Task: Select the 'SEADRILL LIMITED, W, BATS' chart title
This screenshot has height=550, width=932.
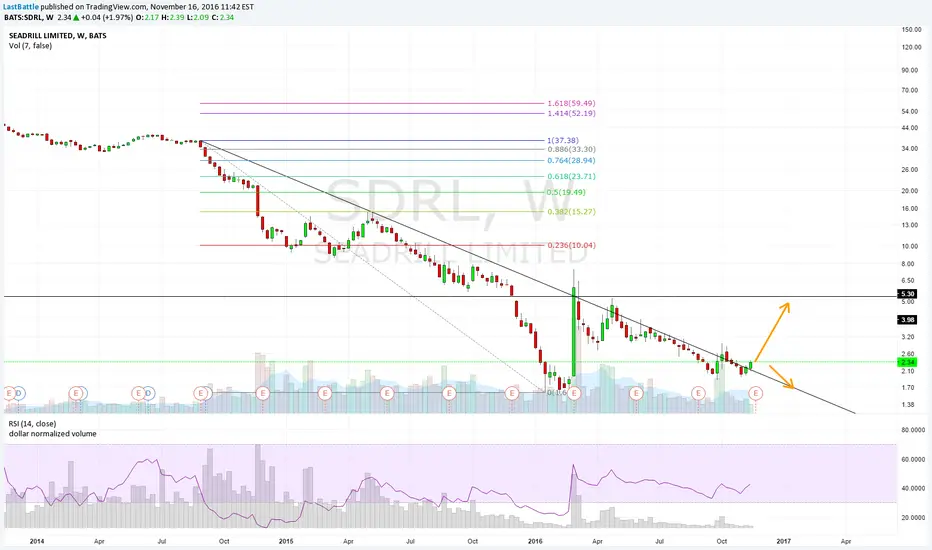Action: [x=58, y=36]
